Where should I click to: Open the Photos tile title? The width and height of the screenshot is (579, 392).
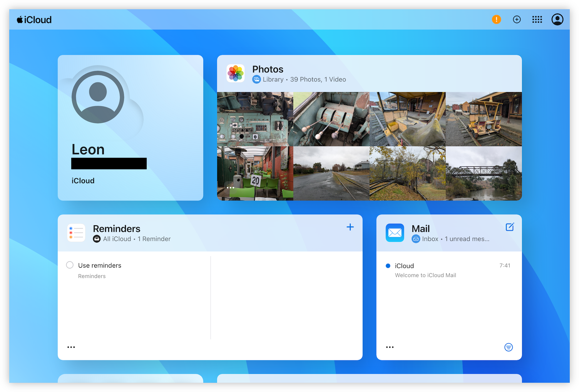tap(268, 69)
